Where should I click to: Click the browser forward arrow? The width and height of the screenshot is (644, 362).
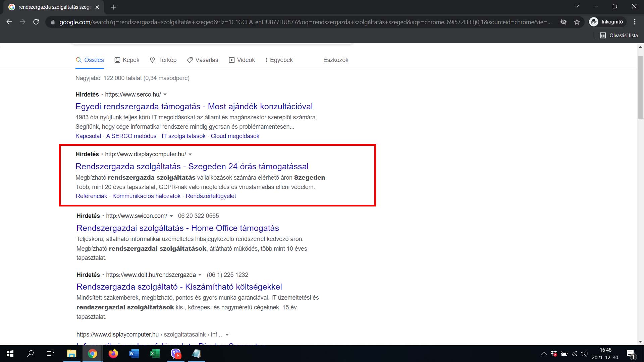(x=22, y=22)
